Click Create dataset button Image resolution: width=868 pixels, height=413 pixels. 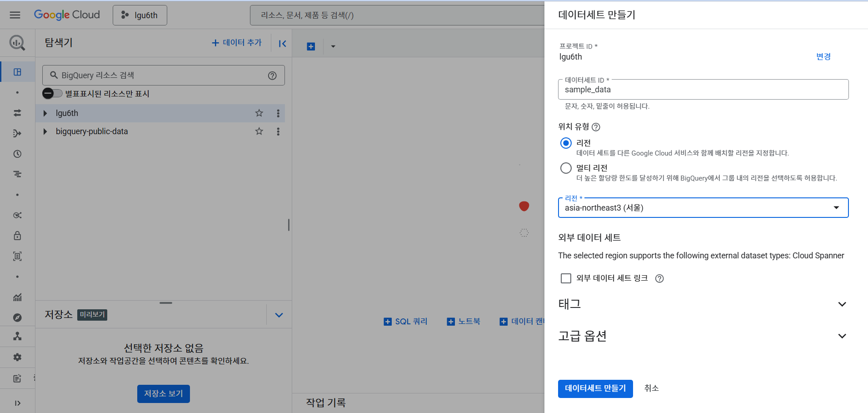pos(595,389)
